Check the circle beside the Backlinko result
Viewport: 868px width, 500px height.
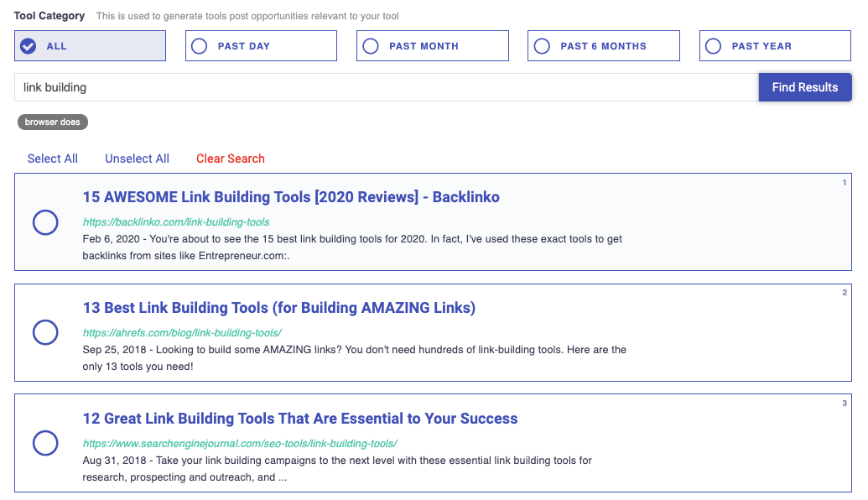click(x=45, y=222)
